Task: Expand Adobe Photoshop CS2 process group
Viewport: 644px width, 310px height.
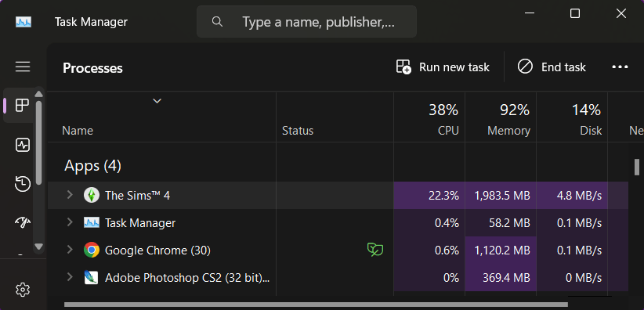Action: [x=70, y=278]
